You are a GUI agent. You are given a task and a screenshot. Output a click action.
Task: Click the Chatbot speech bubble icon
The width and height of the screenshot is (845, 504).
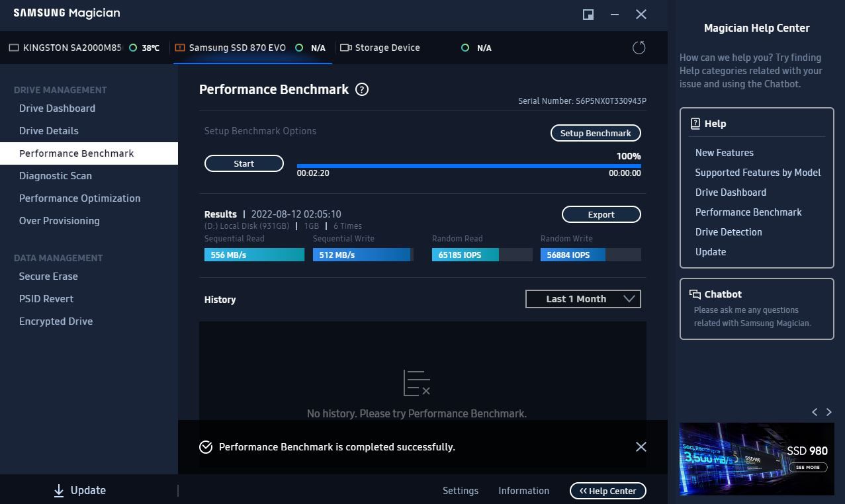pyautogui.click(x=695, y=294)
